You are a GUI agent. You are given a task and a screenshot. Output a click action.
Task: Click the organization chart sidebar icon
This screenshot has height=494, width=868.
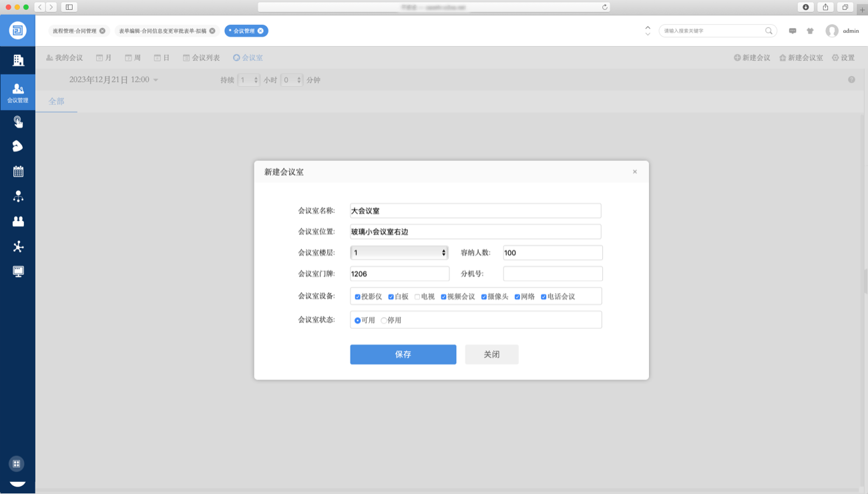coord(18,196)
